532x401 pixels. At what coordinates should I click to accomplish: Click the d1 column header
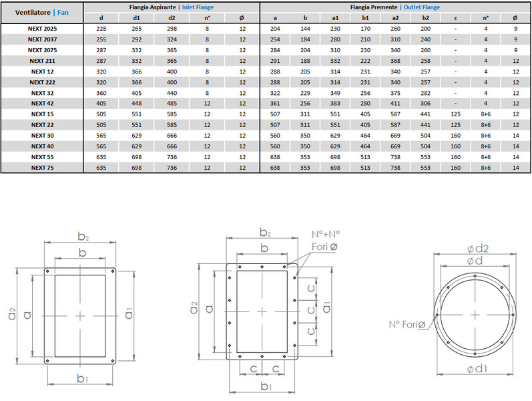coord(136,17)
